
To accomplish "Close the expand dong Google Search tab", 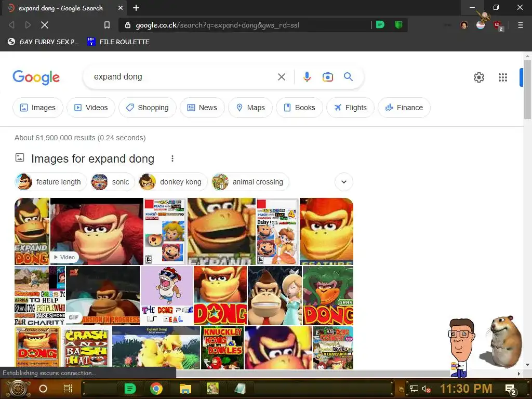I will click(x=121, y=8).
